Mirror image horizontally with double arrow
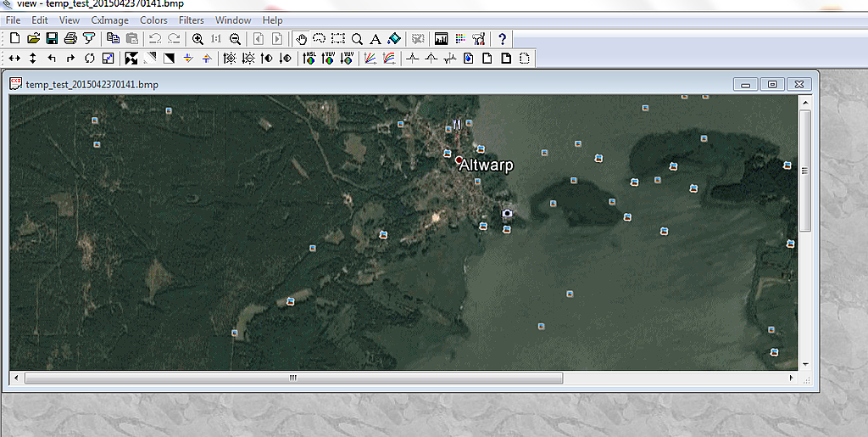 [15, 58]
